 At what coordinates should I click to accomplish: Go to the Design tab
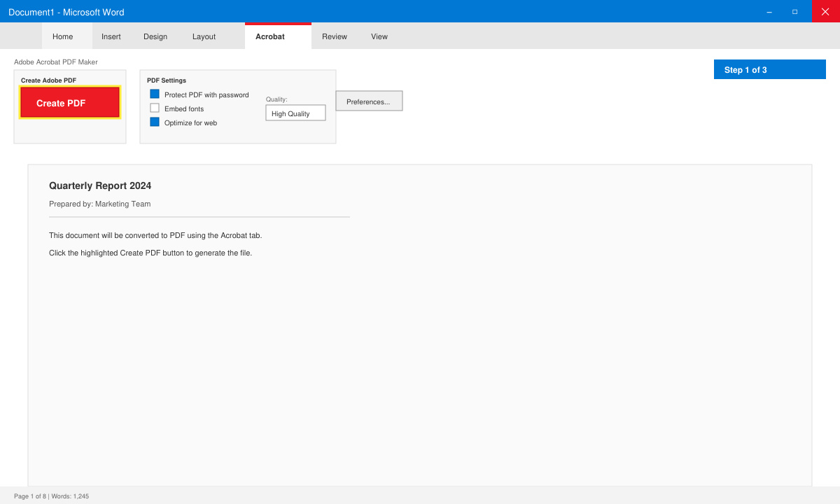click(x=155, y=36)
